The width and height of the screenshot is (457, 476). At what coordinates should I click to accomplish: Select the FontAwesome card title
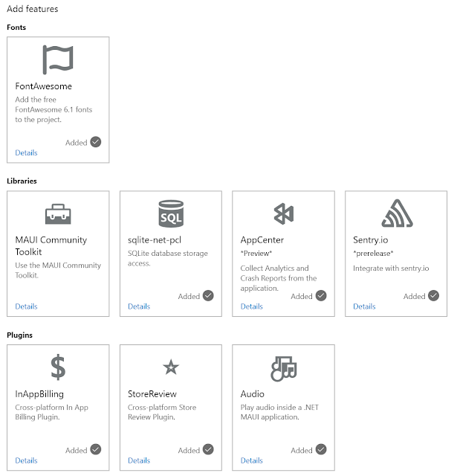click(x=44, y=86)
